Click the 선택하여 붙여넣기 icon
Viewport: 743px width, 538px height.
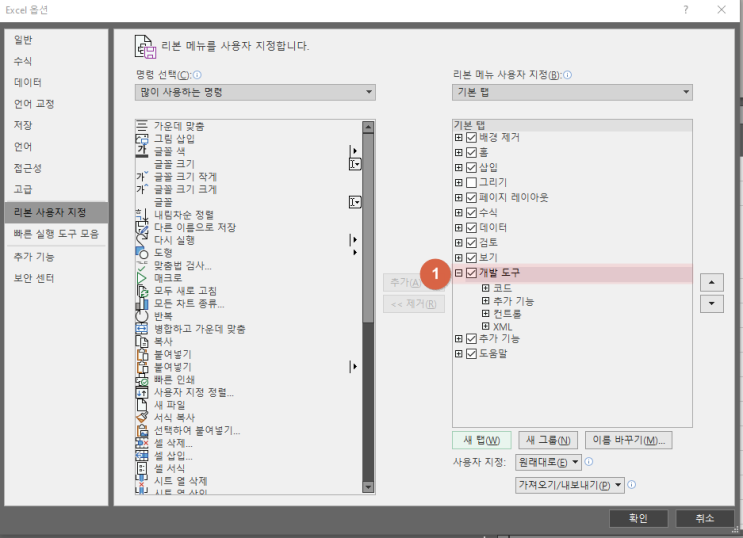[x=142, y=430]
